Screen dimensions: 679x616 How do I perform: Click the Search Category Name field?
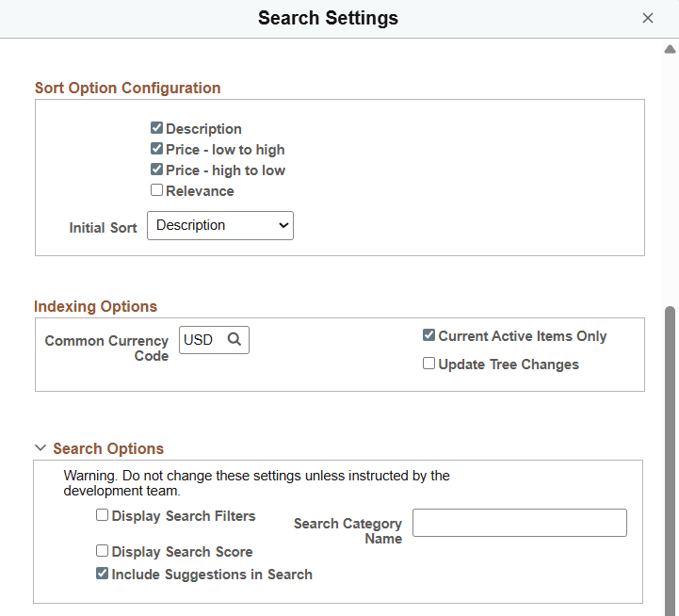pyautogui.click(x=520, y=523)
